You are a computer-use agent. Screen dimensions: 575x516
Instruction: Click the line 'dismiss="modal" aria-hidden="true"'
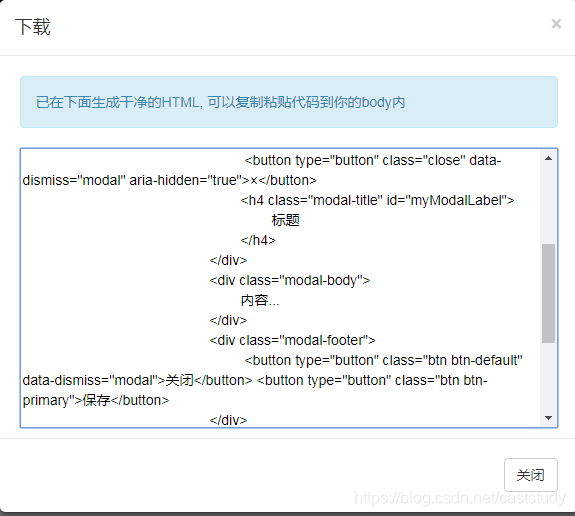click(169, 180)
